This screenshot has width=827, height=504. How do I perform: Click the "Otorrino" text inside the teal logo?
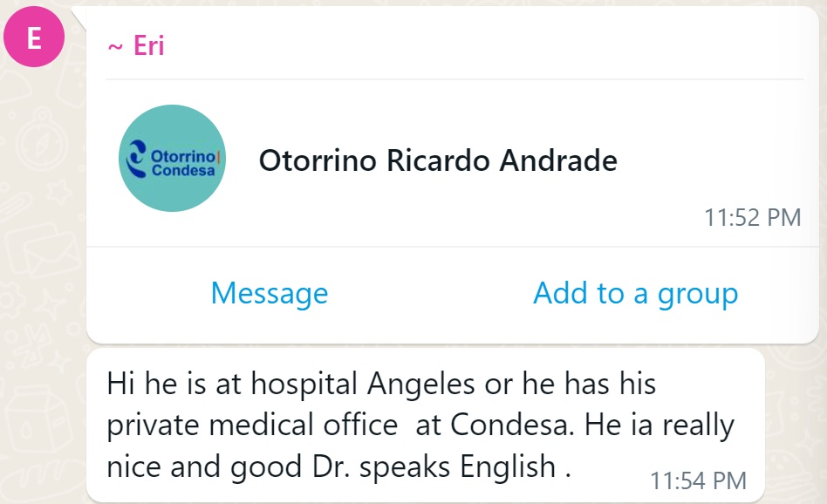pos(183,157)
